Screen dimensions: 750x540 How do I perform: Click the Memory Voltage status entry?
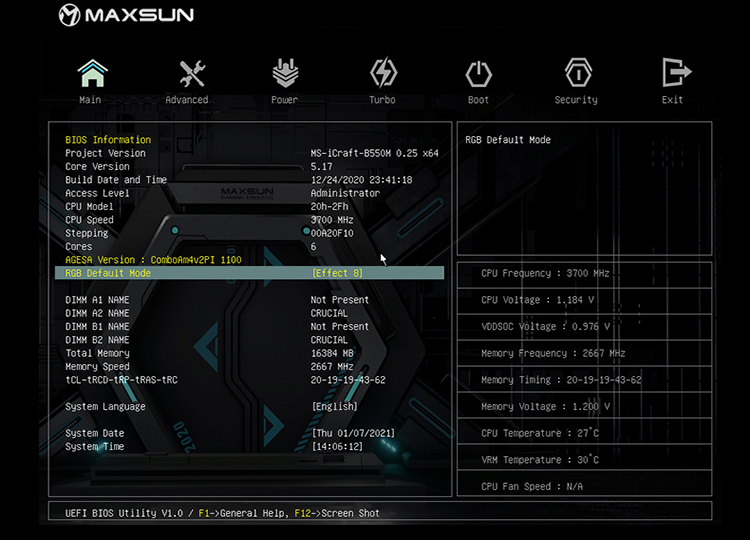(545, 407)
